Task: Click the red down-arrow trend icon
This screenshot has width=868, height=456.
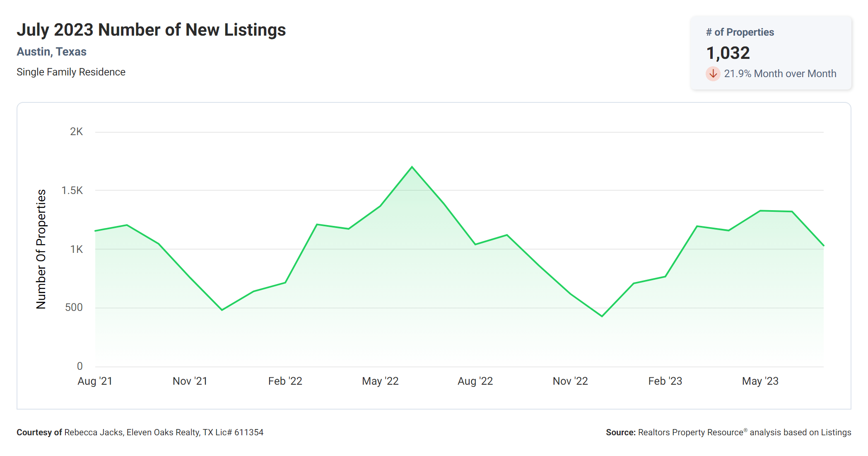Action: (x=713, y=74)
